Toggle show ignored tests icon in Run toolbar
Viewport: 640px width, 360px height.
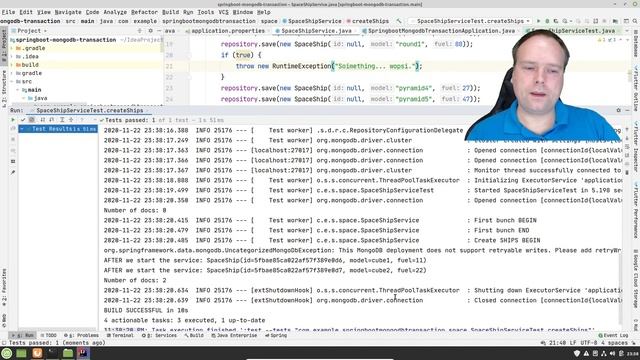click(32, 120)
